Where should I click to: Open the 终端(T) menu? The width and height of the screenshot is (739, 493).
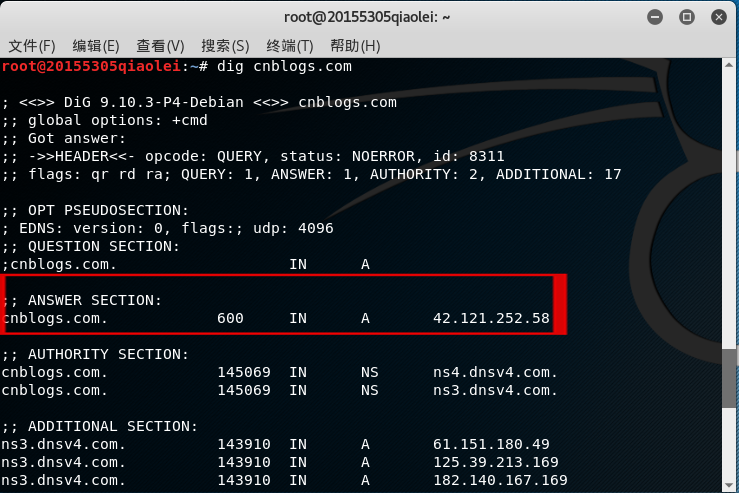click(x=289, y=46)
